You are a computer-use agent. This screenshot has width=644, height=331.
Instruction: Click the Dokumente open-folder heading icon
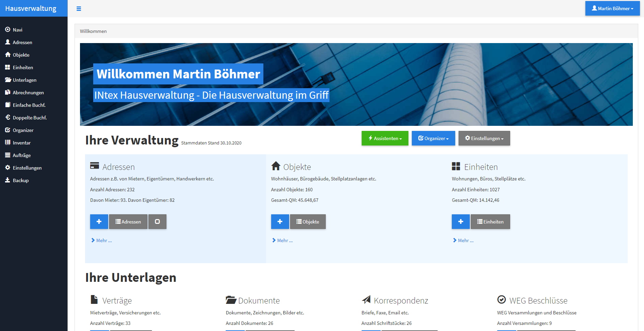[x=231, y=300]
